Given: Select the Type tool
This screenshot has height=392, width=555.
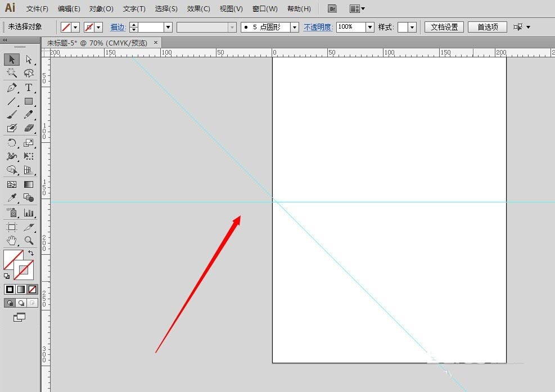Looking at the screenshot, I should 29,88.
